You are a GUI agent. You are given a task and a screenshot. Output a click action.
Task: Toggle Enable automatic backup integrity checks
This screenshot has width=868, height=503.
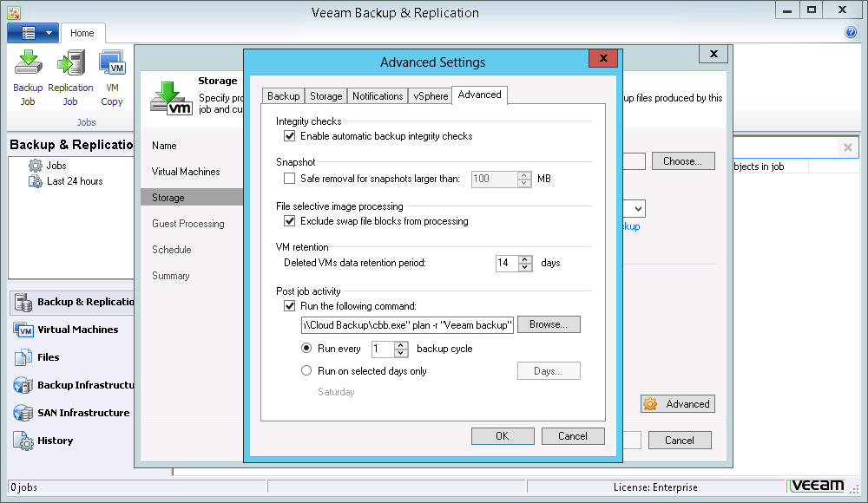tap(290, 136)
